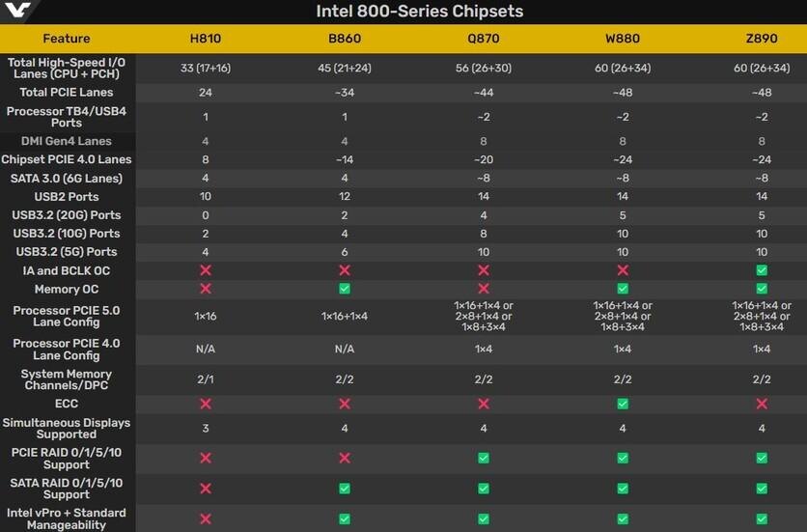Click the green check for B860 vPro manageability
807x532 pixels.
(344, 519)
